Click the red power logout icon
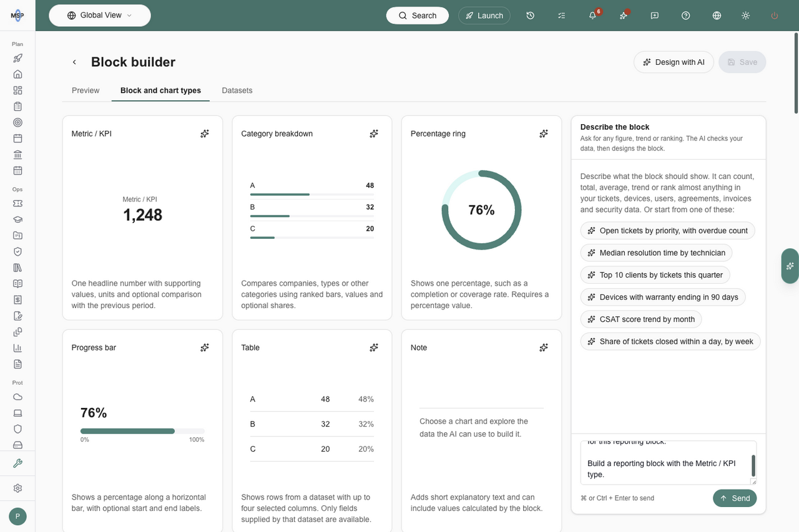Image resolution: width=799 pixels, height=532 pixels. click(x=775, y=16)
